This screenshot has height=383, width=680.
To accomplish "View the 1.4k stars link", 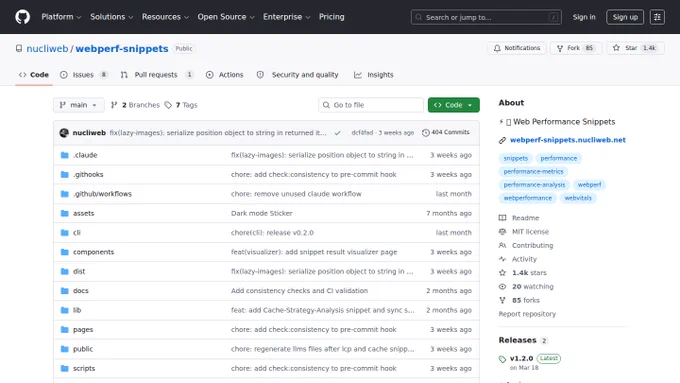I will (x=523, y=273).
